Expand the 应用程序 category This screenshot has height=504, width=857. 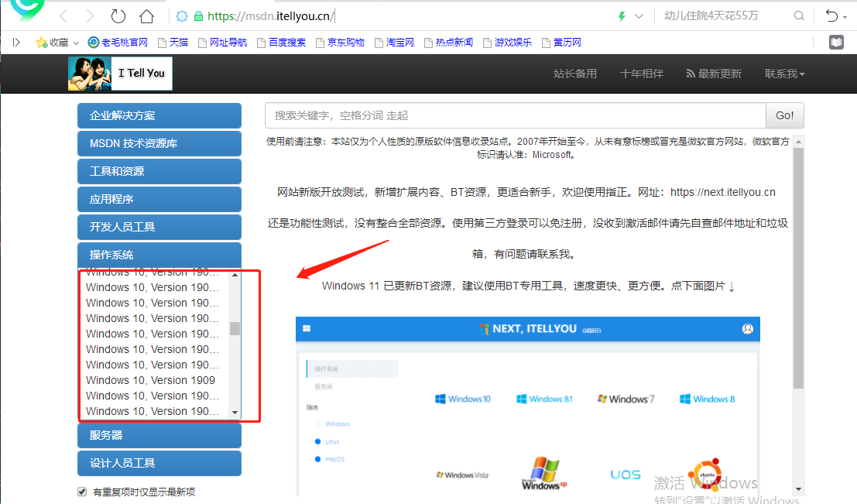point(159,199)
